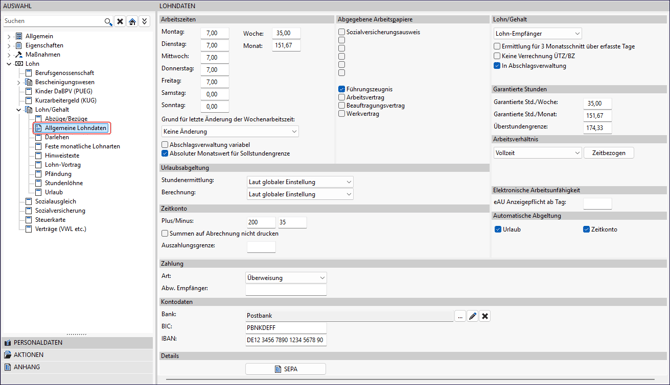Check Keine Verrechnung ÜTZ/BZ

coord(497,56)
